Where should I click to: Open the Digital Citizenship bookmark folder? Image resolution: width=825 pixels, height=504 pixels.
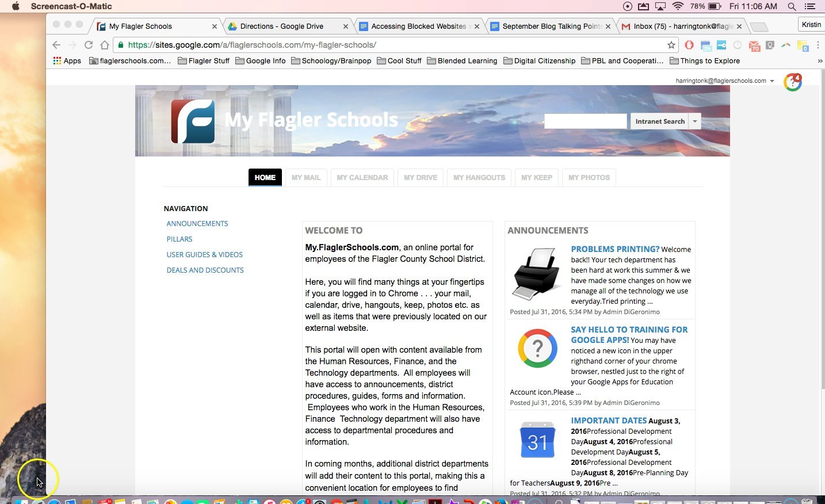[539, 60]
